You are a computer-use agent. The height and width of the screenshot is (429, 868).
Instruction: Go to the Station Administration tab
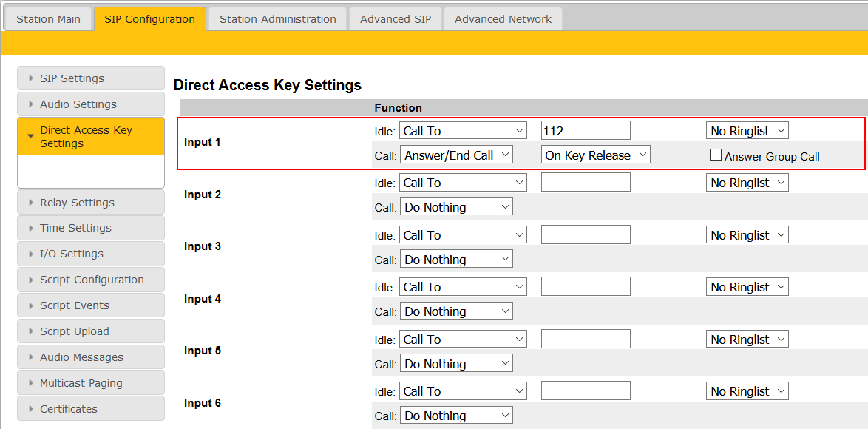(x=277, y=19)
